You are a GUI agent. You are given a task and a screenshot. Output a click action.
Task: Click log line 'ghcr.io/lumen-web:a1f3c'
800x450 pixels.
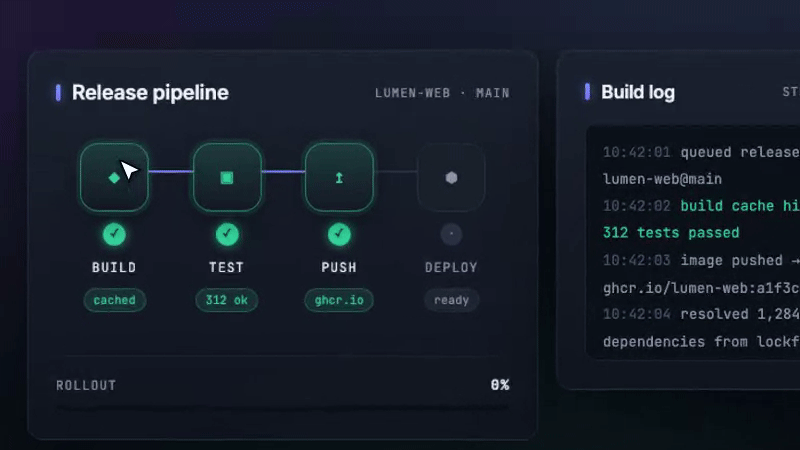click(x=702, y=288)
